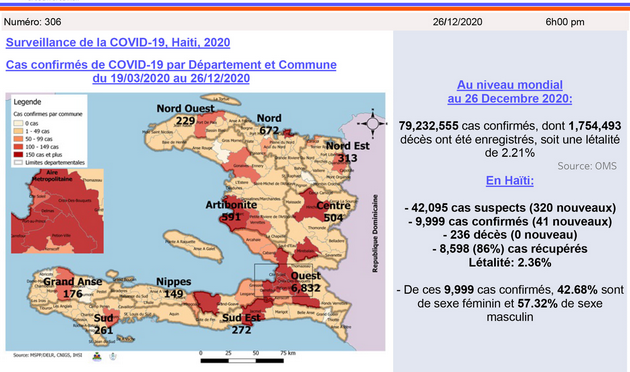Select the 150 cas et plus legend swatch
The image size is (630, 372).
coord(18,155)
